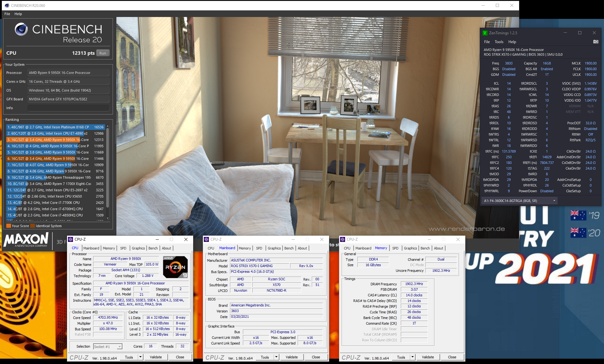The width and height of the screenshot is (604, 364).
Task: Click the Freq value 3800 in ZenTimings
Action: (509, 63)
